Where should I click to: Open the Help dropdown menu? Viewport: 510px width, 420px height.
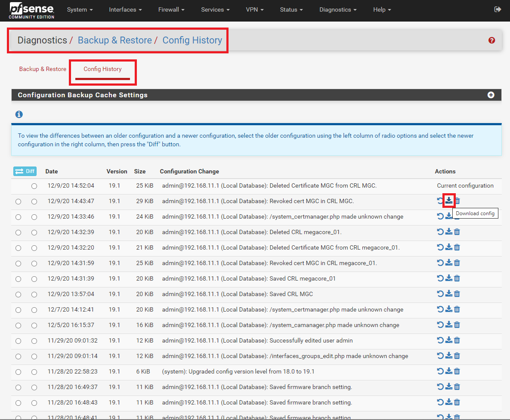tap(382, 9)
